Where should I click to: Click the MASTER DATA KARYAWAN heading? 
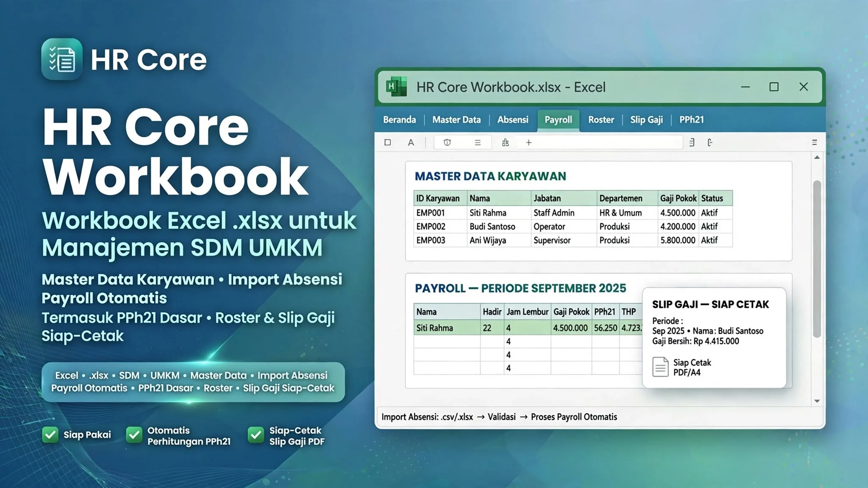pos(490,176)
